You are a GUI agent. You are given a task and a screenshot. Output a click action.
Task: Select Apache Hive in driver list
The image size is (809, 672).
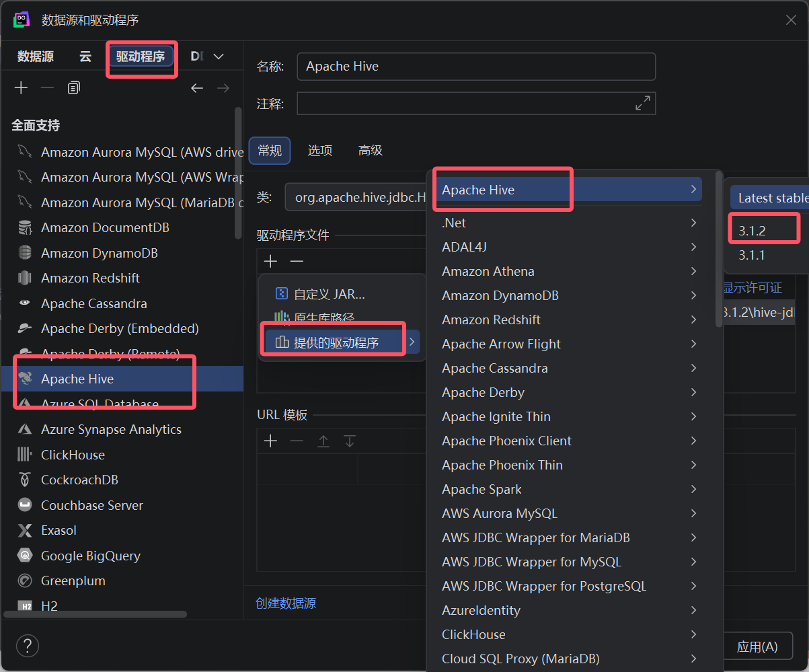pyautogui.click(x=122, y=379)
